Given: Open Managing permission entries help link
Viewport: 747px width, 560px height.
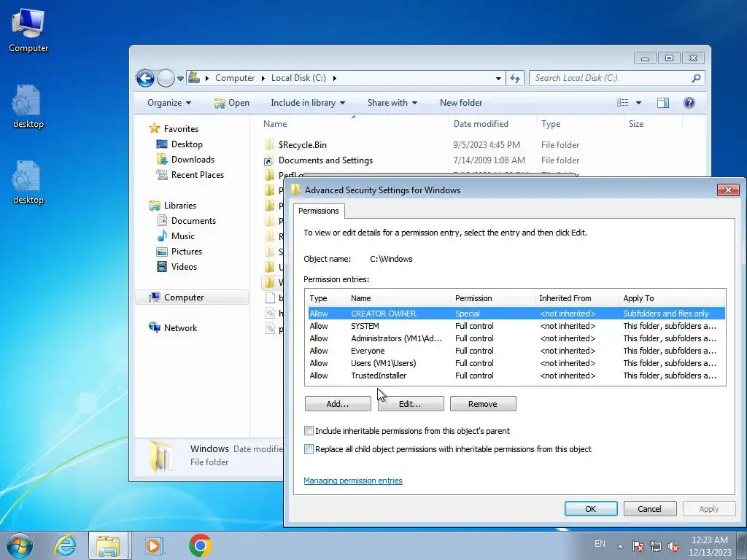Looking at the screenshot, I should pyautogui.click(x=353, y=481).
